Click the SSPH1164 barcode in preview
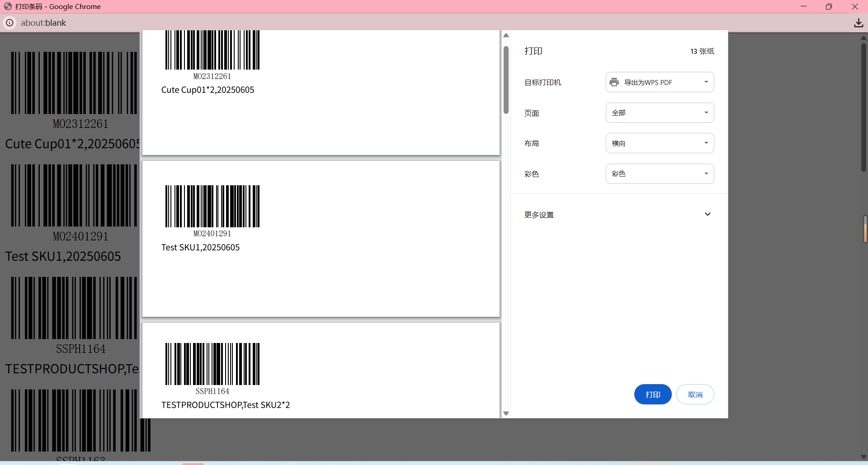This screenshot has width=868, height=465. click(x=212, y=364)
